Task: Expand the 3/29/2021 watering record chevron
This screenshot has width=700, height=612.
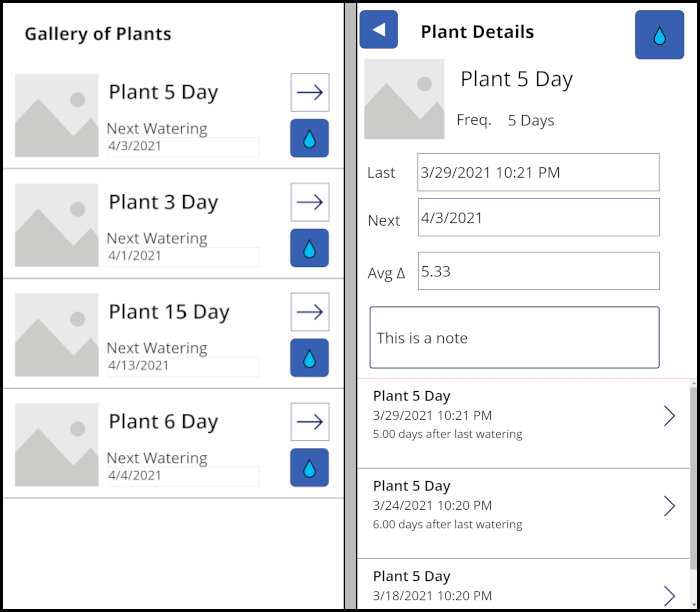Action: pos(669,416)
